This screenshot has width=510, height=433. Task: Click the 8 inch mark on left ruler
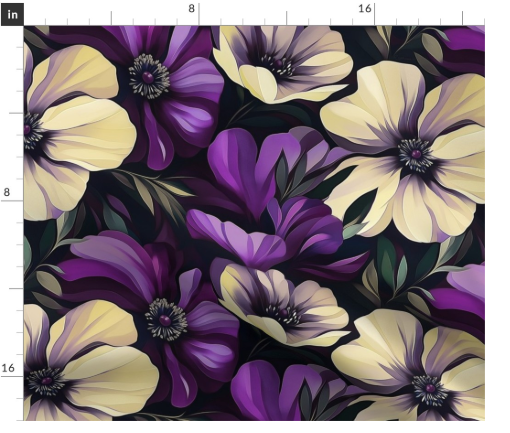(x=7, y=192)
